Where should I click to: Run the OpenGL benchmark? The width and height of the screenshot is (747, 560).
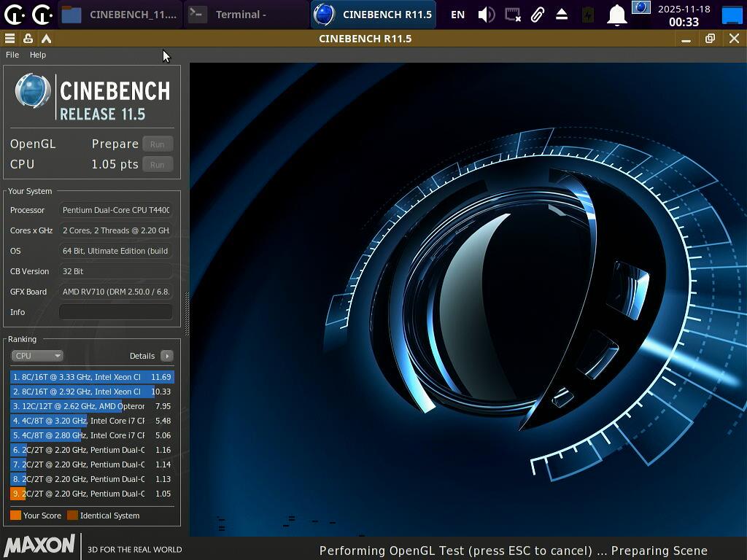pyautogui.click(x=158, y=144)
